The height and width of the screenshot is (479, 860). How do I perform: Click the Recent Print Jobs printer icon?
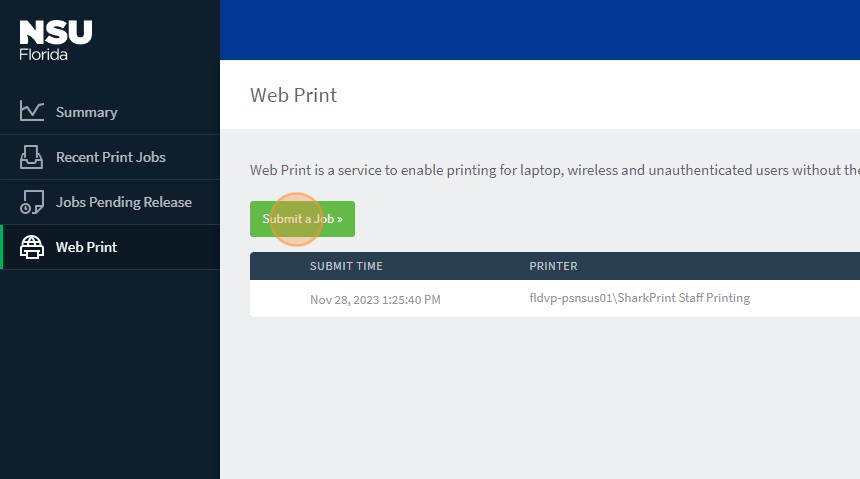click(32, 157)
